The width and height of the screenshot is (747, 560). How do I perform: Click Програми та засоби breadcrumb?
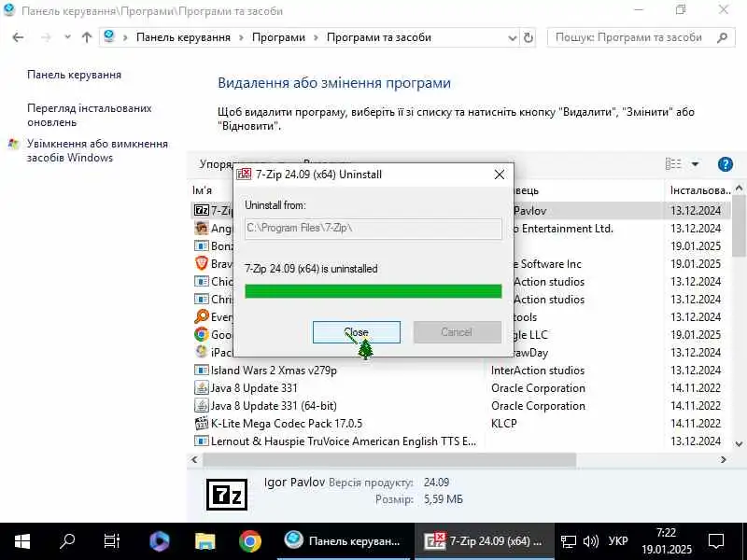(x=379, y=37)
